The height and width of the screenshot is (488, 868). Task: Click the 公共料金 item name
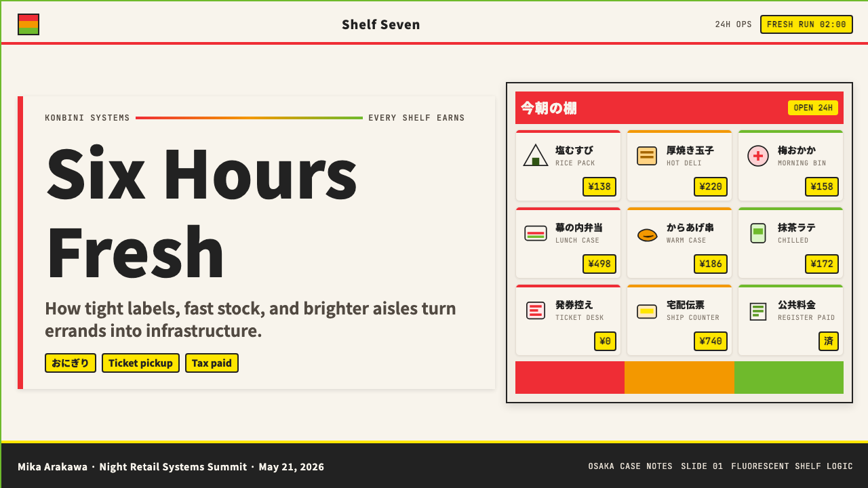tap(797, 305)
